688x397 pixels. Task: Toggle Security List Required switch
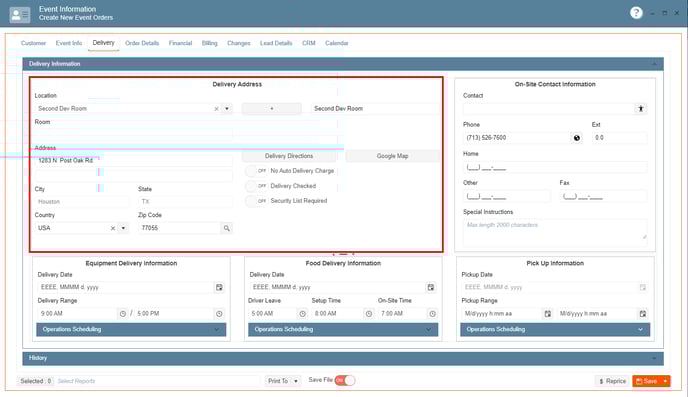[x=256, y=201]
